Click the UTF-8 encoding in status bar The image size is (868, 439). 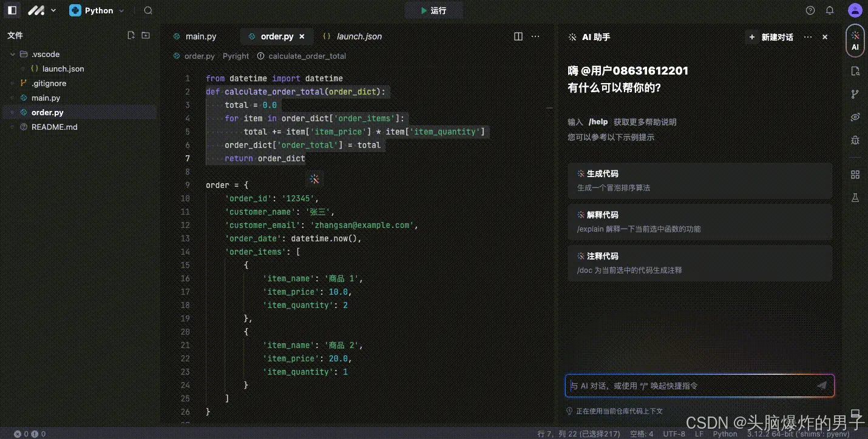coord(674,434)
